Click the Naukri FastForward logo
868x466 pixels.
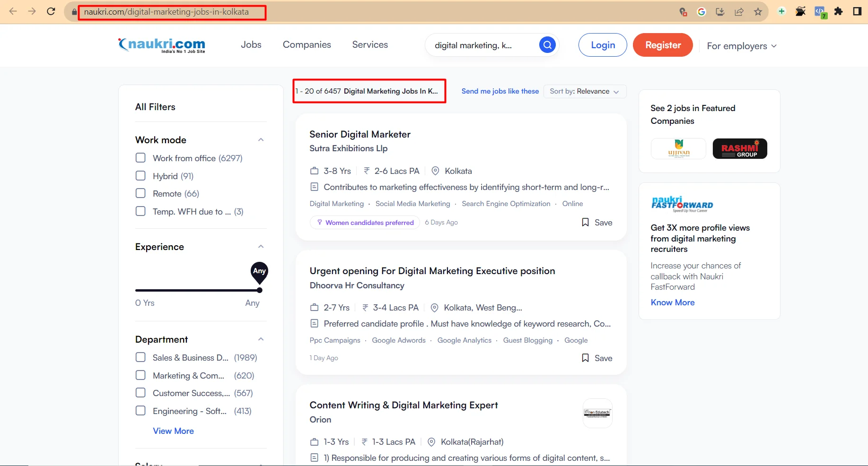[x=682, y=204]
